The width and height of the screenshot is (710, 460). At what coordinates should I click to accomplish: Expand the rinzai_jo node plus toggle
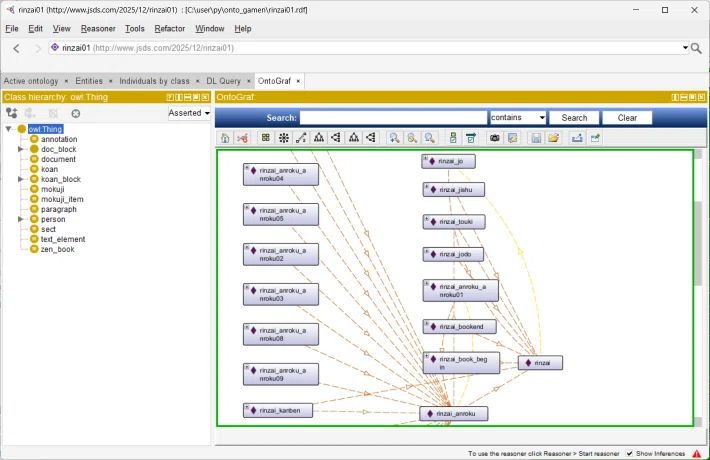point(426,158)
